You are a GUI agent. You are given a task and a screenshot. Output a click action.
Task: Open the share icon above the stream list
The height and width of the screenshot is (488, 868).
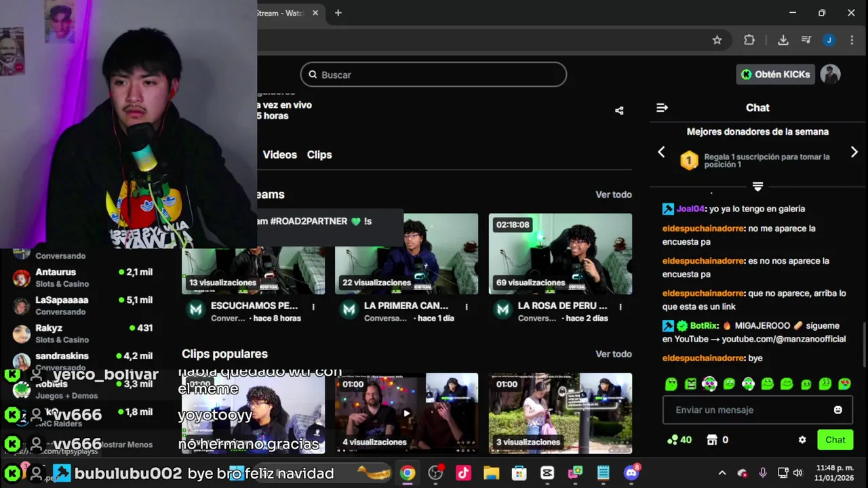(x=619, y=110)
